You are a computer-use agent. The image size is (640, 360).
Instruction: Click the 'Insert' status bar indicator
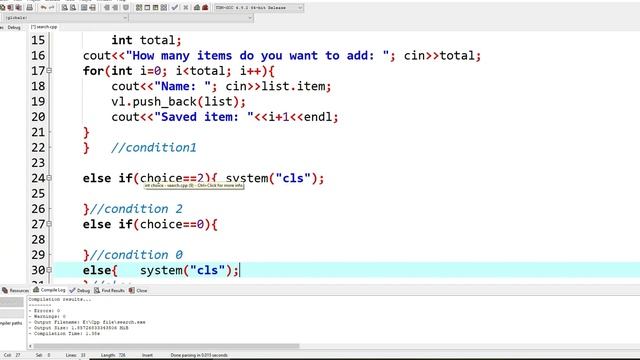147,355
